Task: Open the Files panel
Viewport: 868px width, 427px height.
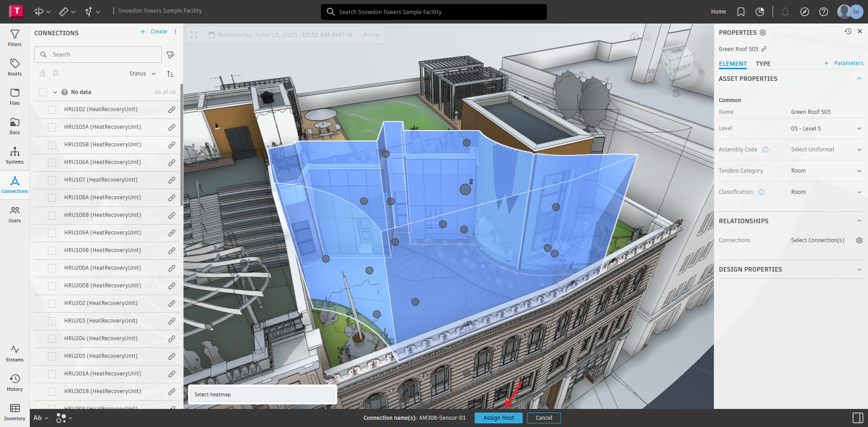Action: tap(14, 97)
